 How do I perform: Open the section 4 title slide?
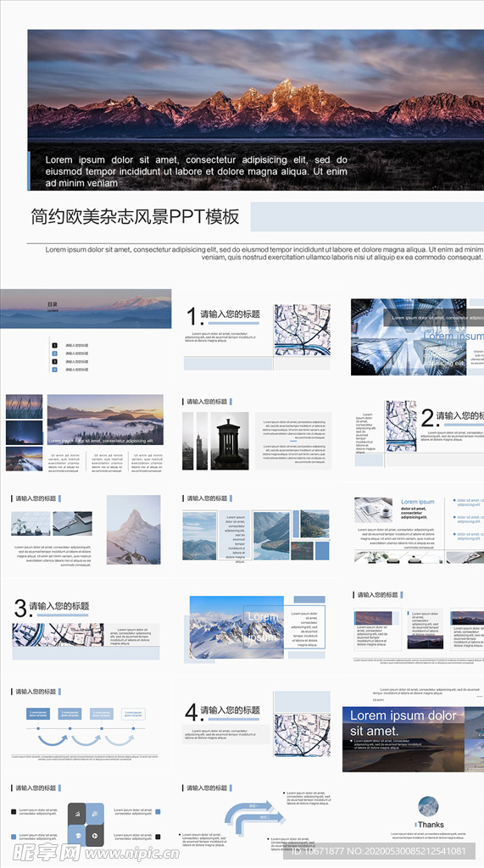(x=258, y=723)
